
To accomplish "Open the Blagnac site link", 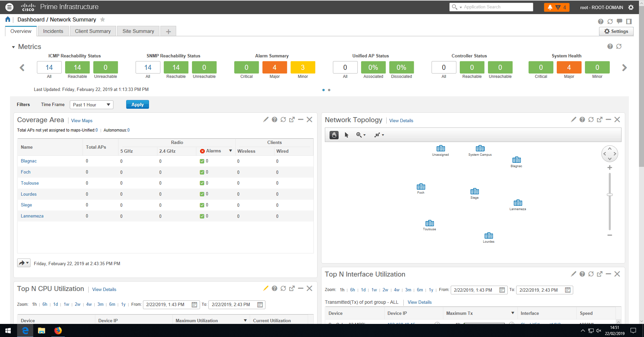I will [29, 161].
